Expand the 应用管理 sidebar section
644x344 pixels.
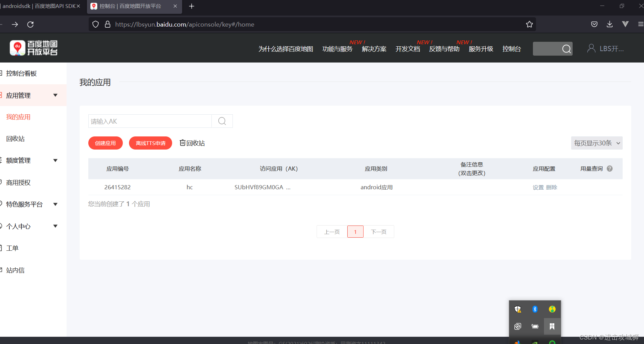(55, 95)
